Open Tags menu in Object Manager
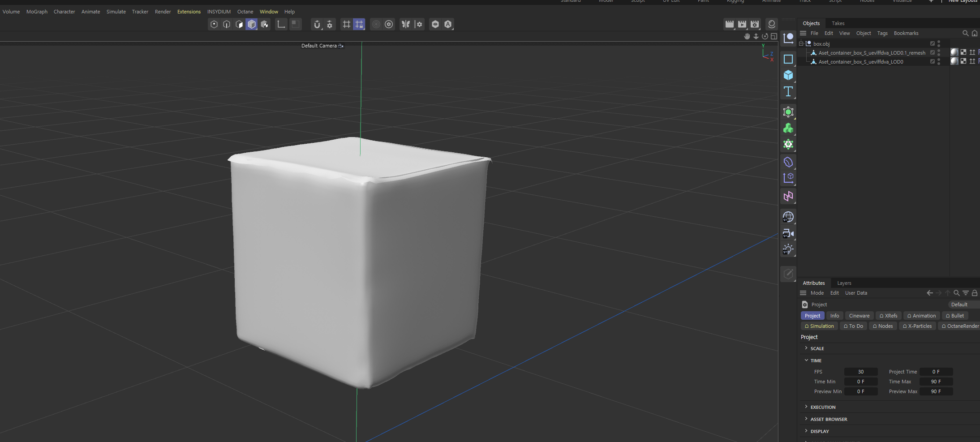 pyautogui.click(x=882, y=33)
